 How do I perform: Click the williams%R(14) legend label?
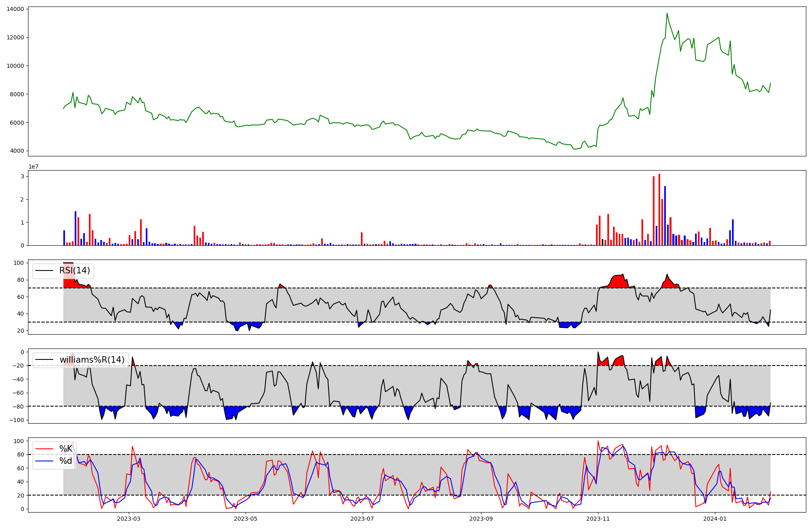pos(92,359)
